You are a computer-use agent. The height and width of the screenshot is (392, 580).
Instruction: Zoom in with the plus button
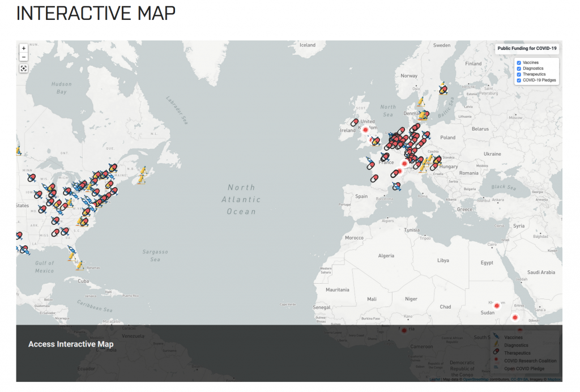tap(24, 48)
